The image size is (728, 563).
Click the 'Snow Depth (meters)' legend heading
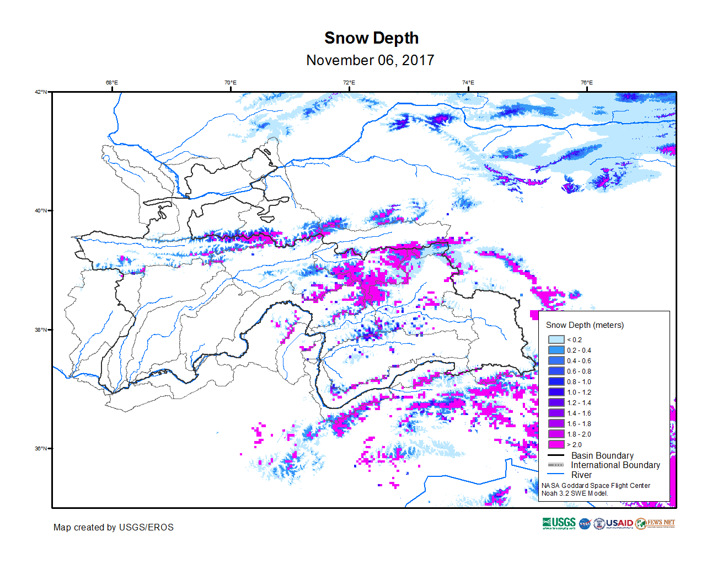tap(585, 325)
